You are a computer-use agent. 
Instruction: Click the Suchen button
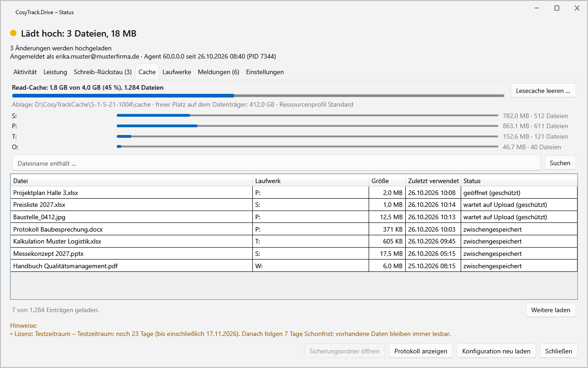[x=560, y=163]
